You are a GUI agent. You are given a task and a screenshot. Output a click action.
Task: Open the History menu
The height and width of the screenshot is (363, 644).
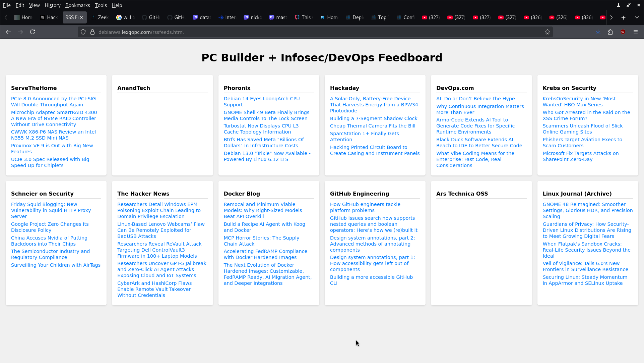(x=52, y=5)
